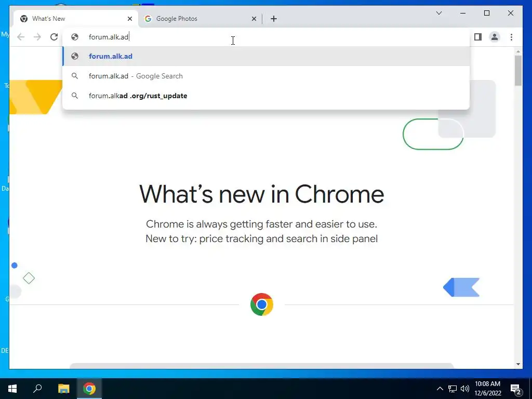Click the address bar text forum.alk.ad
The width and height of the screenshot is (532, 399).
(109, 37)
